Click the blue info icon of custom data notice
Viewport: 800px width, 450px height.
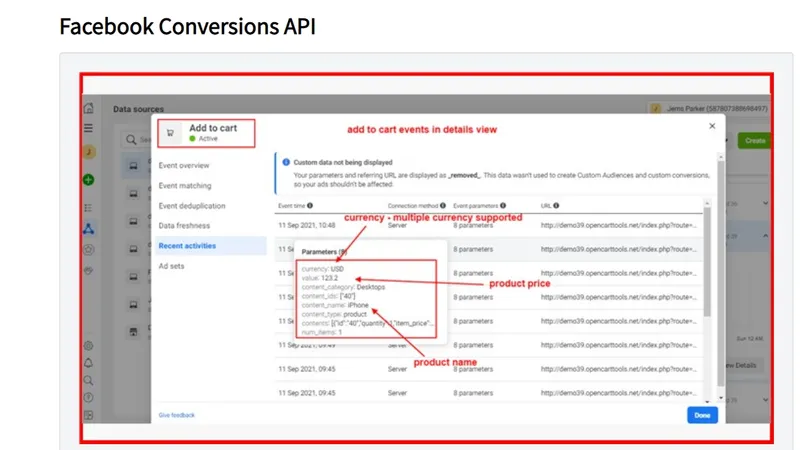click(x=286, y=162)
